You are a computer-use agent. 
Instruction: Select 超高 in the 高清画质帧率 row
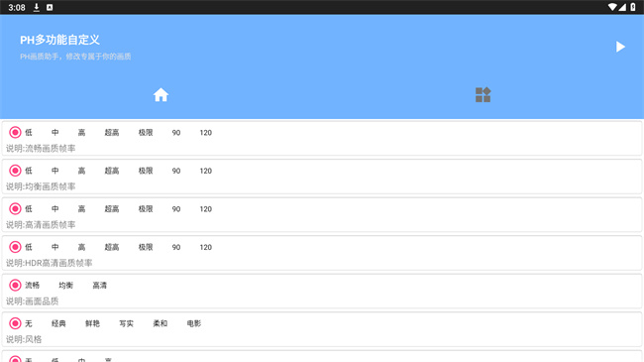pos(112,209)
